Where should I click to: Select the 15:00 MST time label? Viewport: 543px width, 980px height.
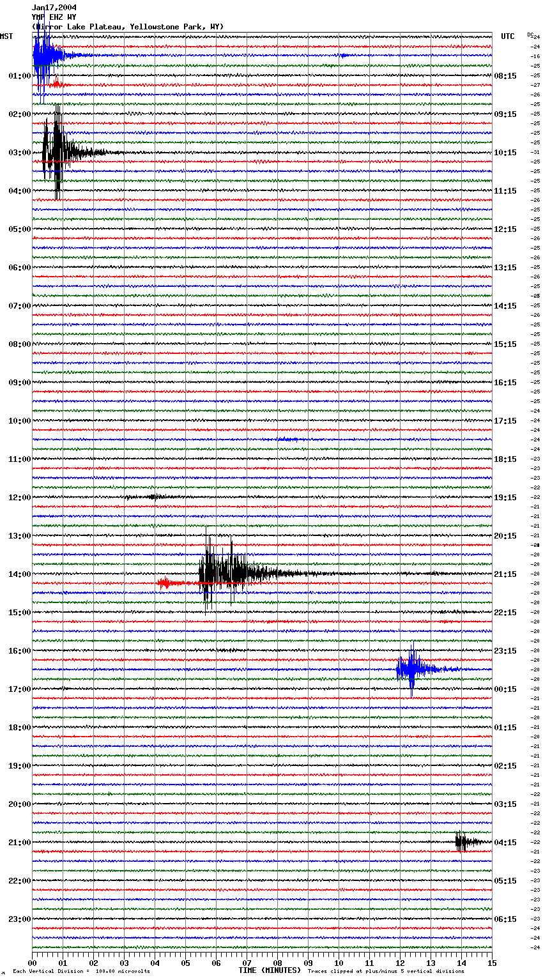point(20,613)
